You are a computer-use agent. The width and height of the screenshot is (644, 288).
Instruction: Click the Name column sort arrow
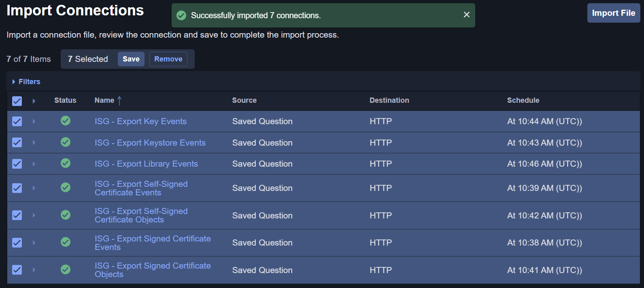coord(119,100)
